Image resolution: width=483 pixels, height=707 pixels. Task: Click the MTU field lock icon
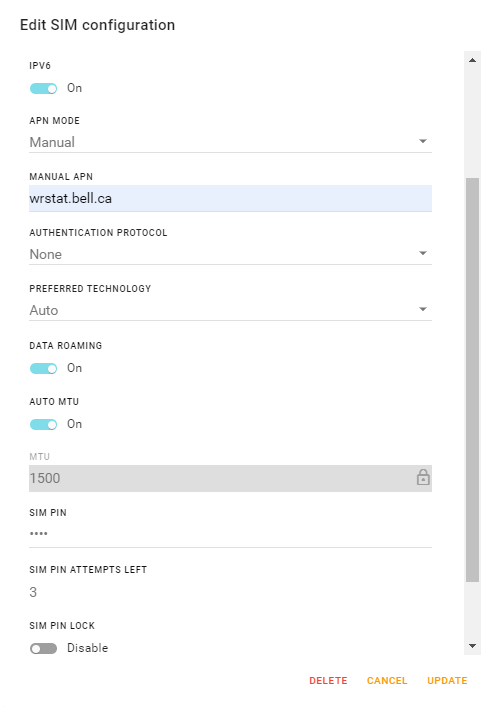click(423, 477)
